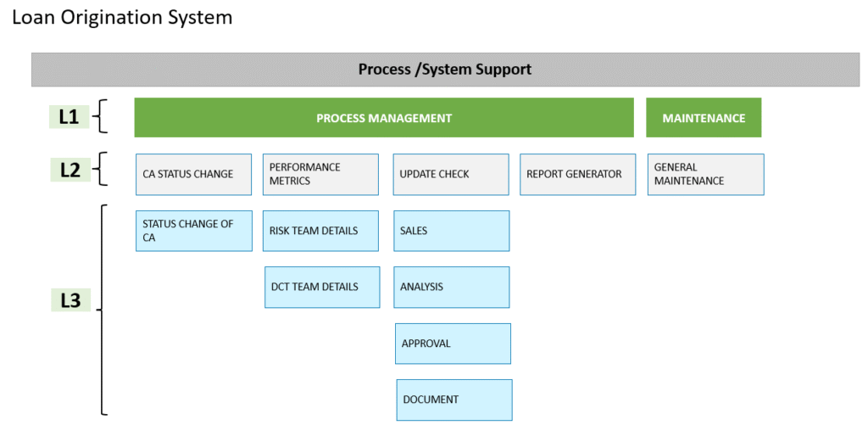The height and width of the screenshot is (425, 868).
Task: Click the L3 level label
Action: point(71,301)
